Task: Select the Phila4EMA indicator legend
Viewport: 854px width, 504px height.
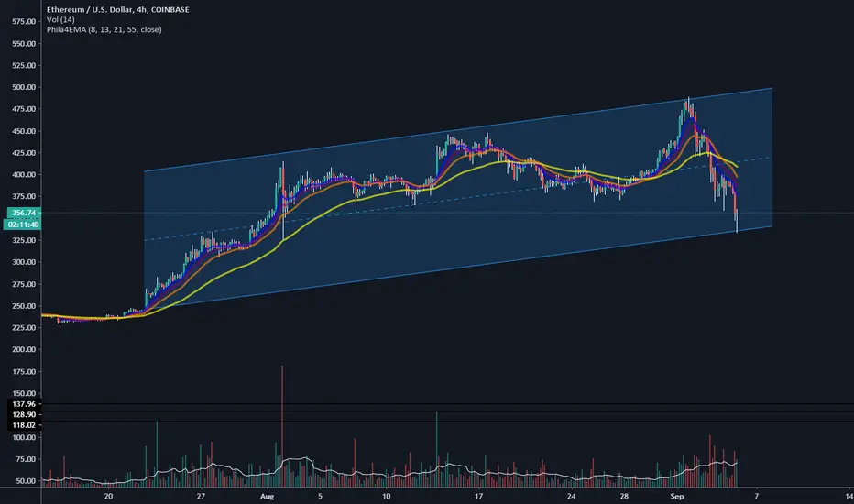Action: point(104,29)
